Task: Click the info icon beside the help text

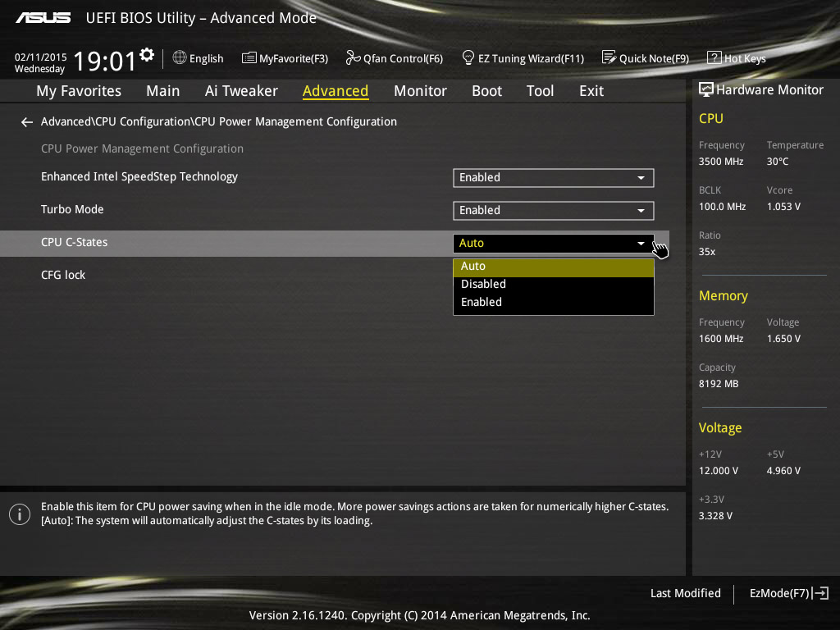Action: 20,514
